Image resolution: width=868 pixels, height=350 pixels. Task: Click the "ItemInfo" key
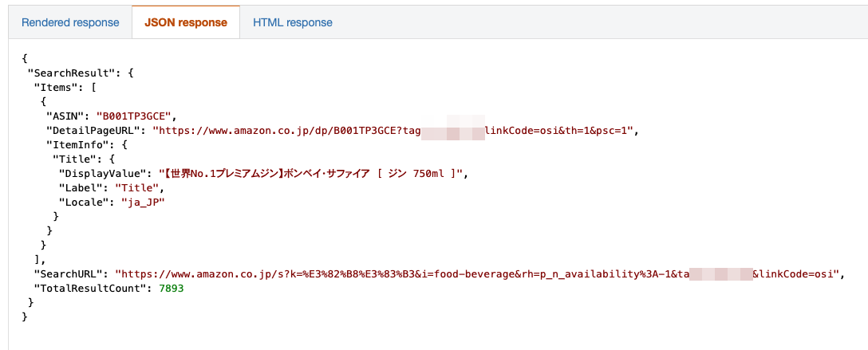pos(79,144)
